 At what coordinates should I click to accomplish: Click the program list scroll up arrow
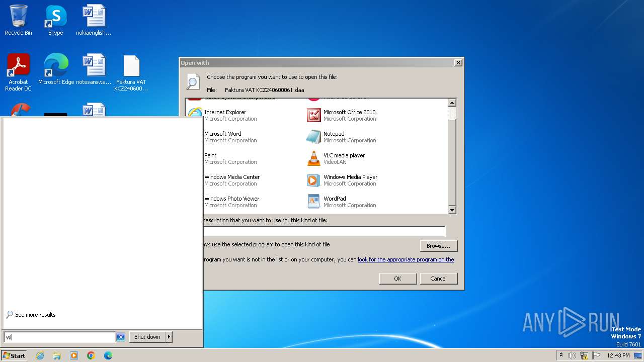coord(452,103)
